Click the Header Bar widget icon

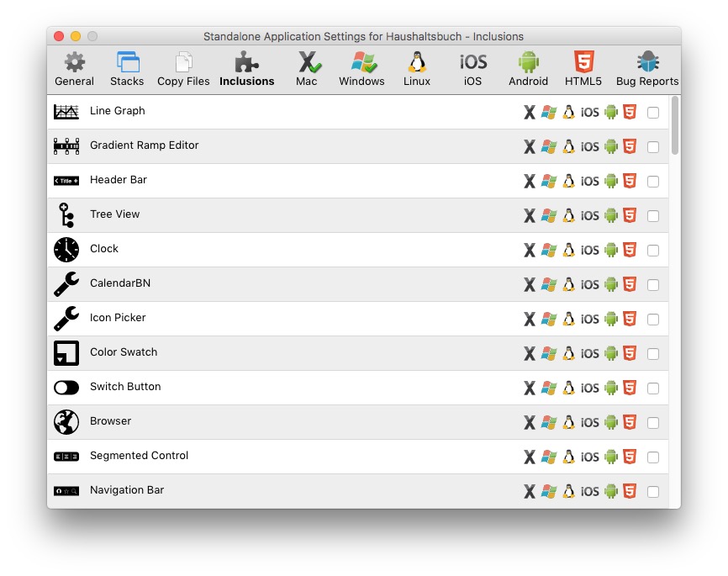coord(66,181)
